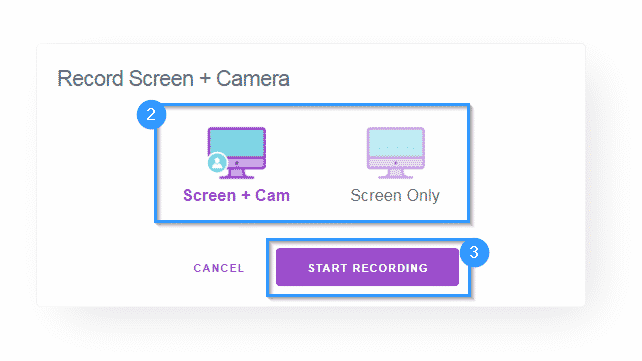Click the word RECORDING on the purple button
The image size is (642, 361).
pyautogui.click(x=390, y=268)
